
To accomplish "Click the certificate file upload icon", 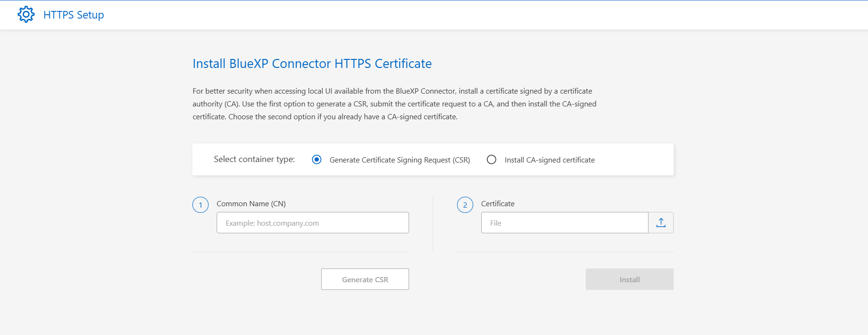I will coord(660,223).
